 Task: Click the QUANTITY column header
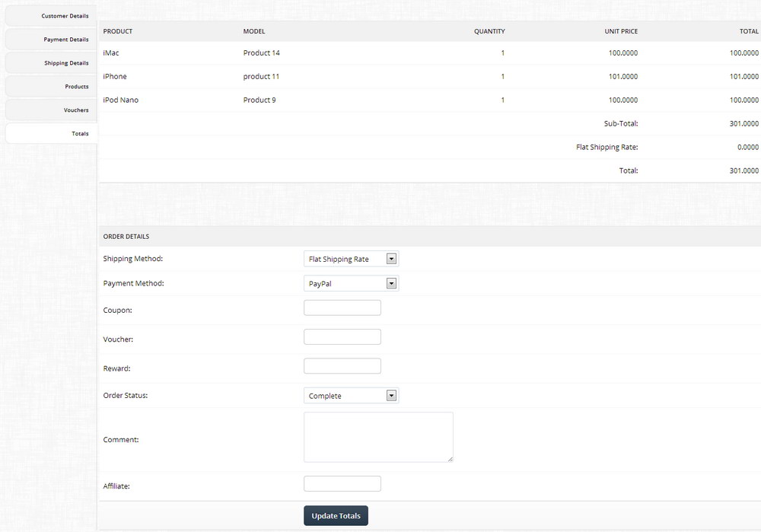pos(489,31)
